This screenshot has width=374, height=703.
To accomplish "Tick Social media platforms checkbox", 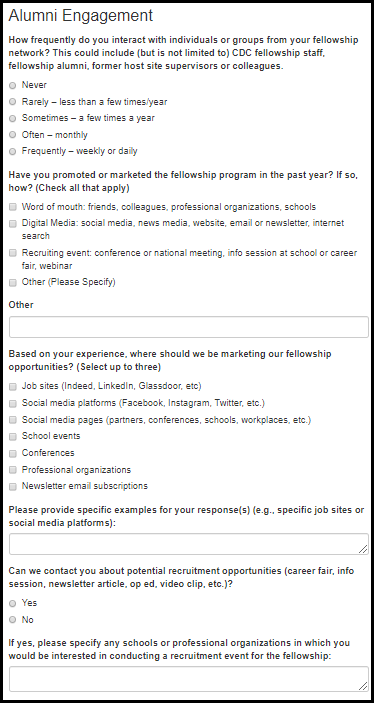I will [x=13, y=404].
